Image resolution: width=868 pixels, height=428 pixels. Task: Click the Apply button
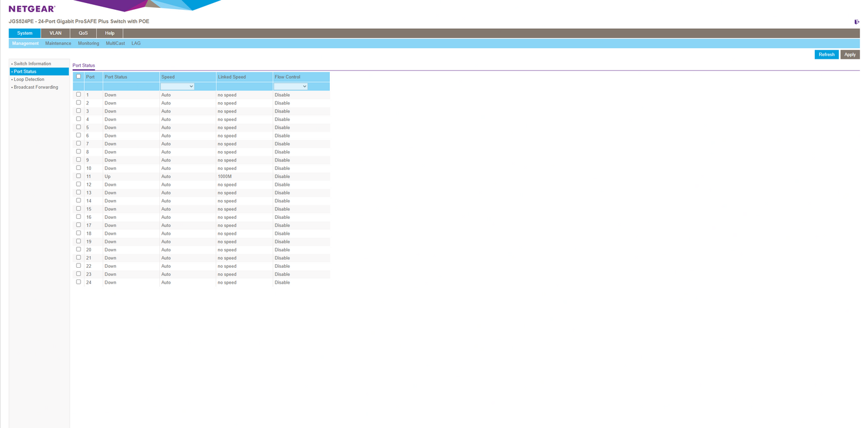[850, 54]
